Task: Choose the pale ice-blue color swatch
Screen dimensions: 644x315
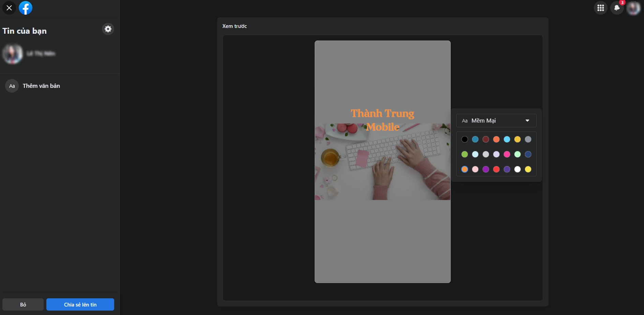Action: 475,154
